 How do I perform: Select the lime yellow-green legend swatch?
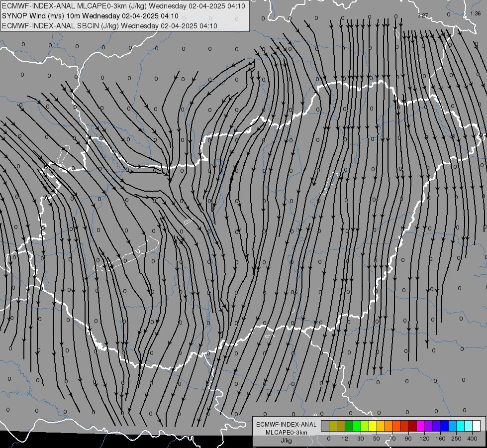[365, 426]
